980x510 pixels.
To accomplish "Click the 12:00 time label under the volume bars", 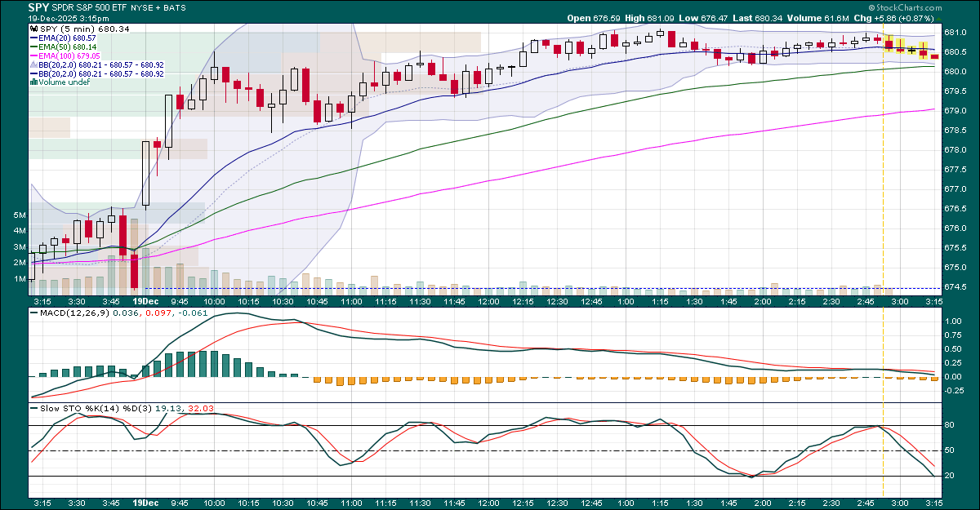I will point(488,302).
